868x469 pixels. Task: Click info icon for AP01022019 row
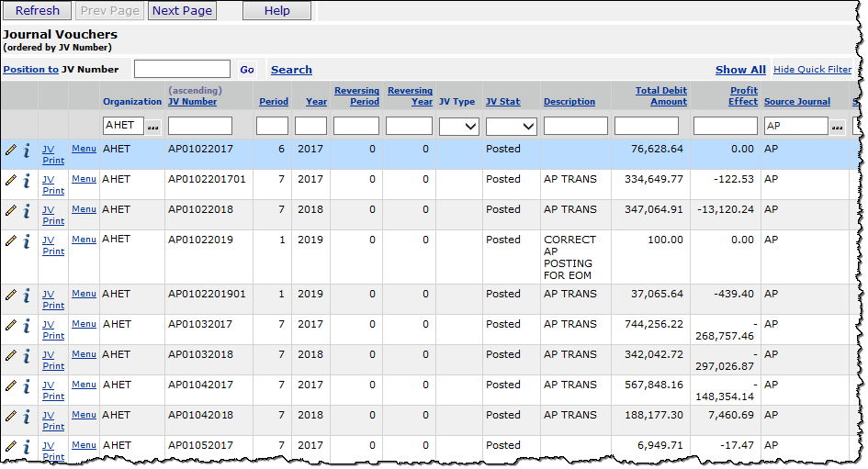pyautogui.click(x=27, y=241)
